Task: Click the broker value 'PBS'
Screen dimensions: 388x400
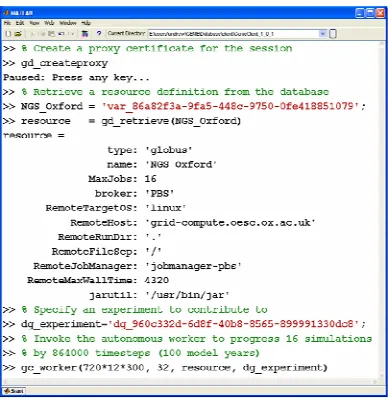Action: (x=159, y=193)
